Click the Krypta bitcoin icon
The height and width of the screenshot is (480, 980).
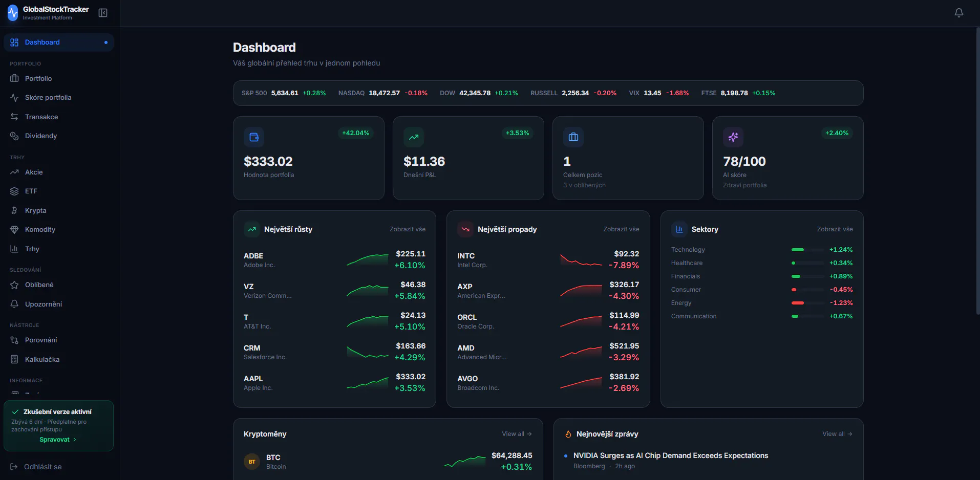click(x=14, y=210)
